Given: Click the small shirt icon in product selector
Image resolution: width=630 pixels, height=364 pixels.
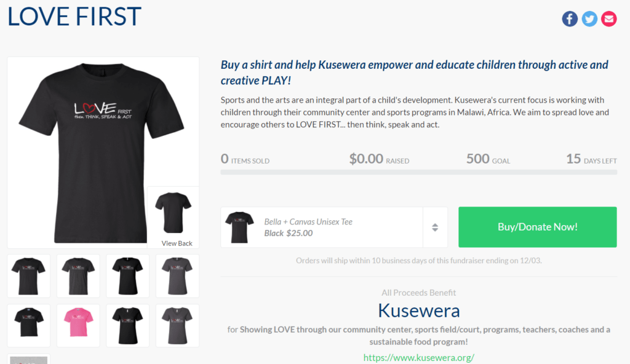Looking at the screenshot, I should tap(239, 228).
